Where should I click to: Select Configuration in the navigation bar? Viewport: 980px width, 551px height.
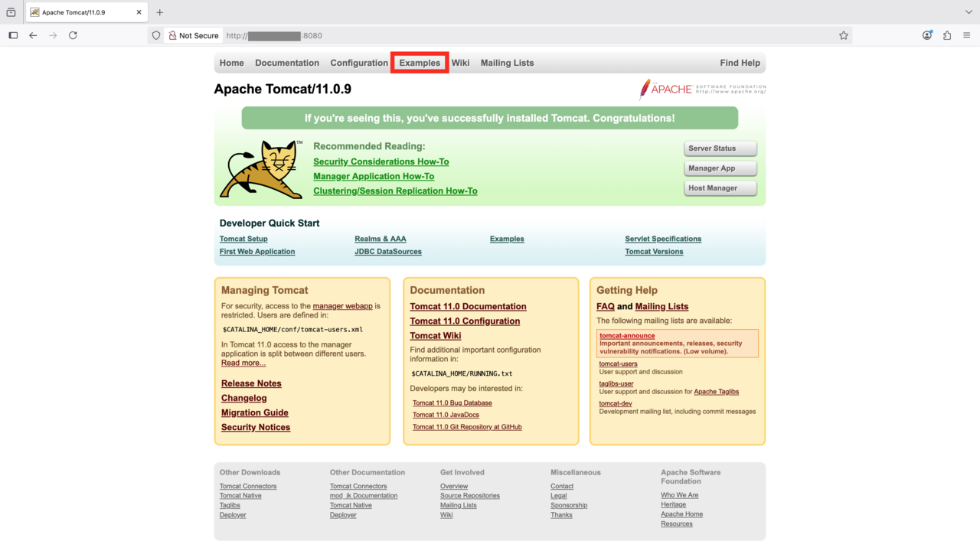click(x=358, y=63)
